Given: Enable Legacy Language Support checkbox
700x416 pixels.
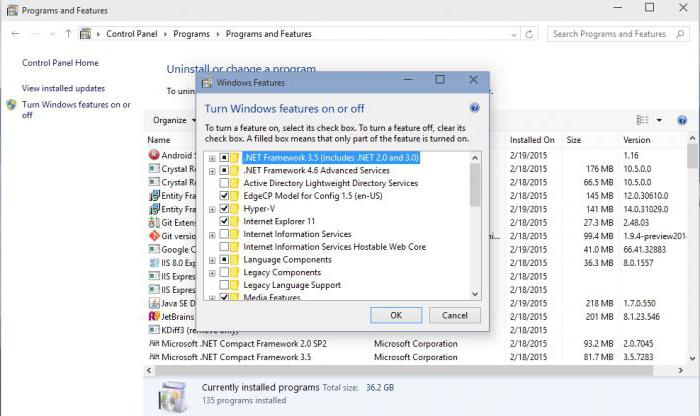Looking at the screenshot, I should [224, 285].
